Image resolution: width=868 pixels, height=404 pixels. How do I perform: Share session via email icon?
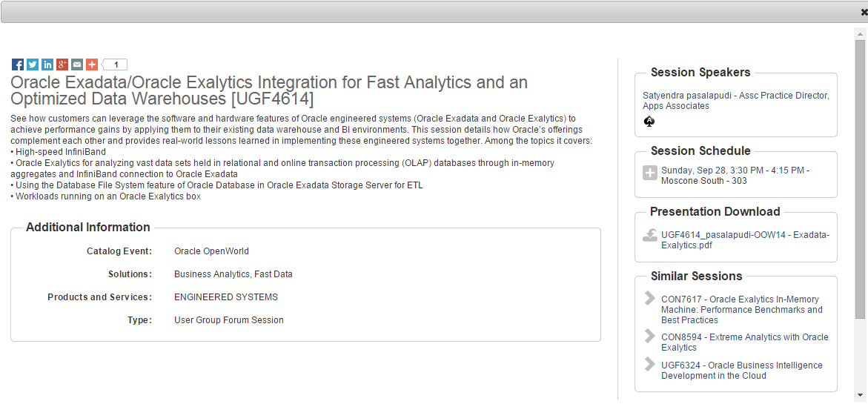[77, 64]
